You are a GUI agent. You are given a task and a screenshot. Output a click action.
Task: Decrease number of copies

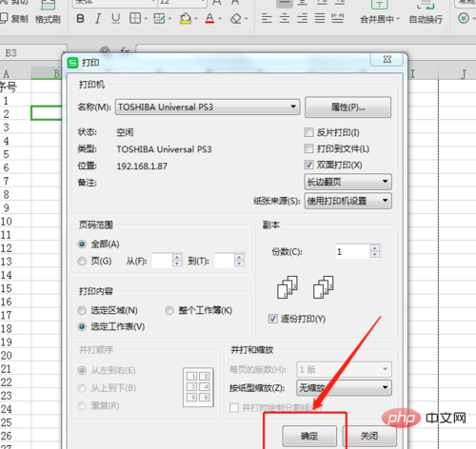[375, 255]
